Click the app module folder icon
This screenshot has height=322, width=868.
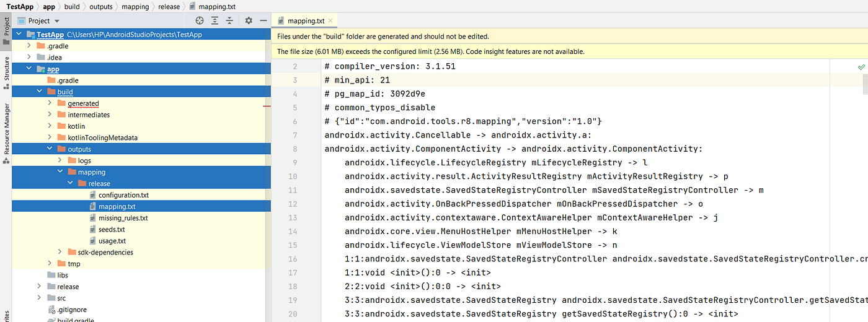(41, 69)
